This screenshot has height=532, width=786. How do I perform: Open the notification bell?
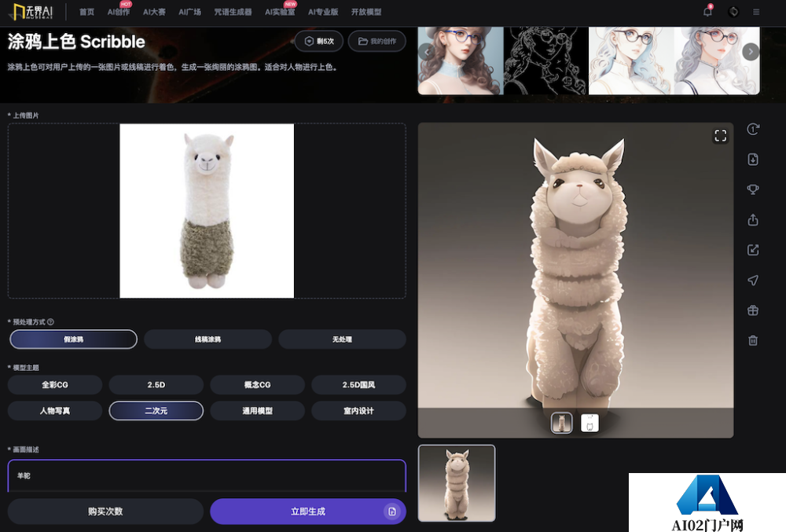707,12
